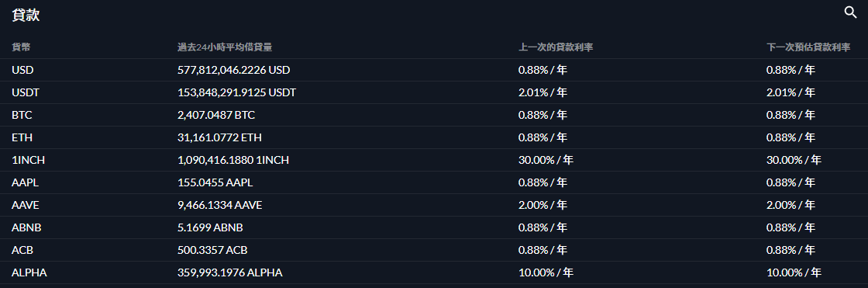Open the BTC lending row

coord(434,115)
